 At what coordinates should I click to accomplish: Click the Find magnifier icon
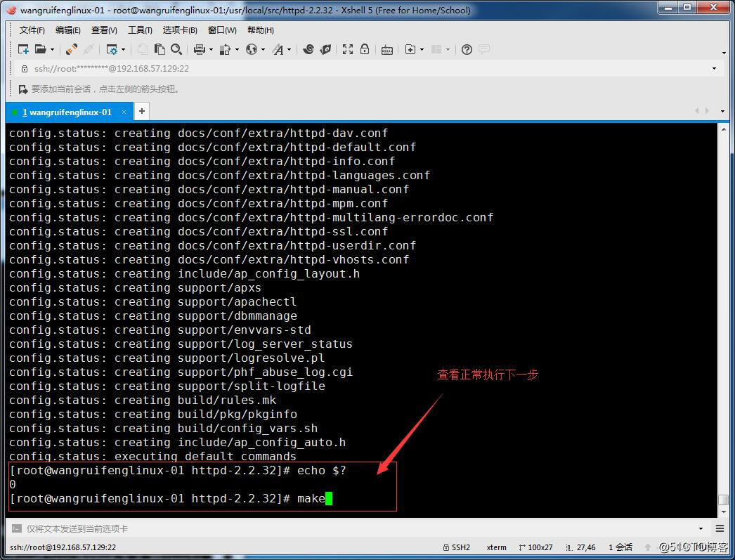pyautogui.click(x=176, y=49)
